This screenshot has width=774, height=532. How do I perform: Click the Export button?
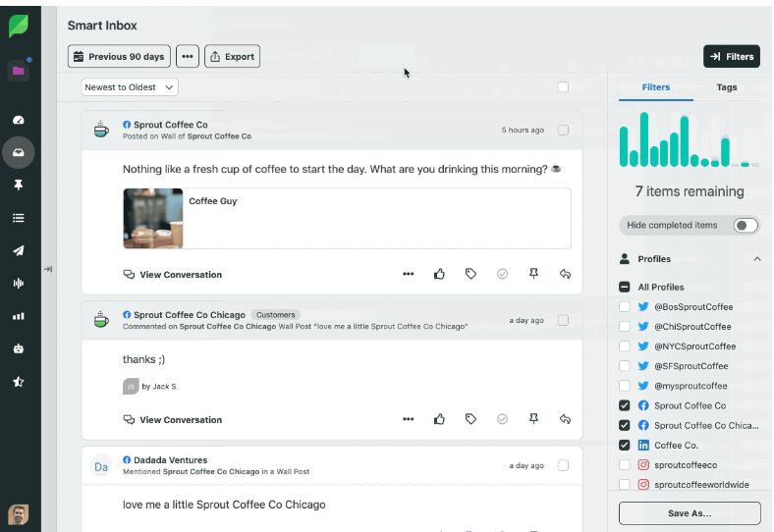point(232,57)
